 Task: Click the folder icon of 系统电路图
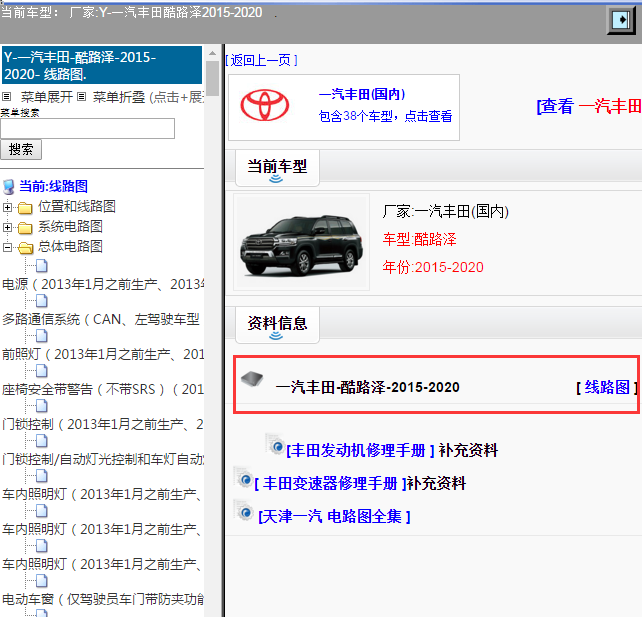click(25, 228)
